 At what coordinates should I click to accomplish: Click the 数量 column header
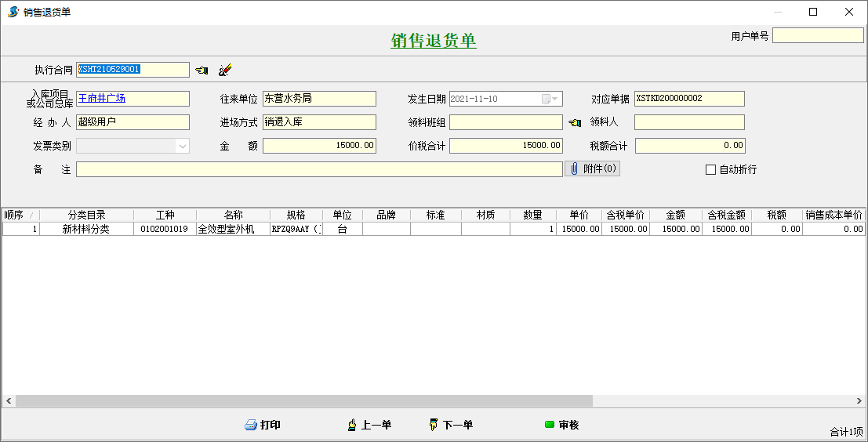pos(532,215)
